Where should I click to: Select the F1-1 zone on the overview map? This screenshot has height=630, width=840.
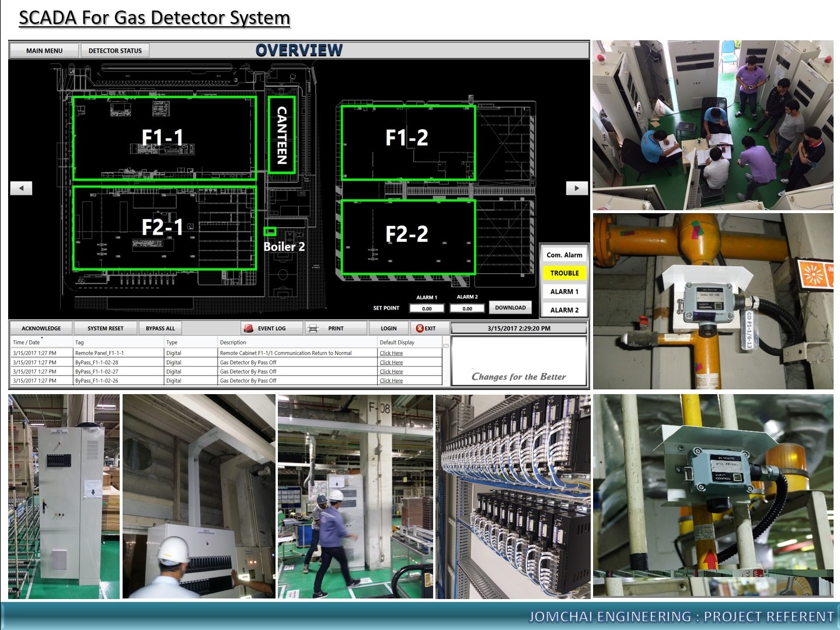164,138
